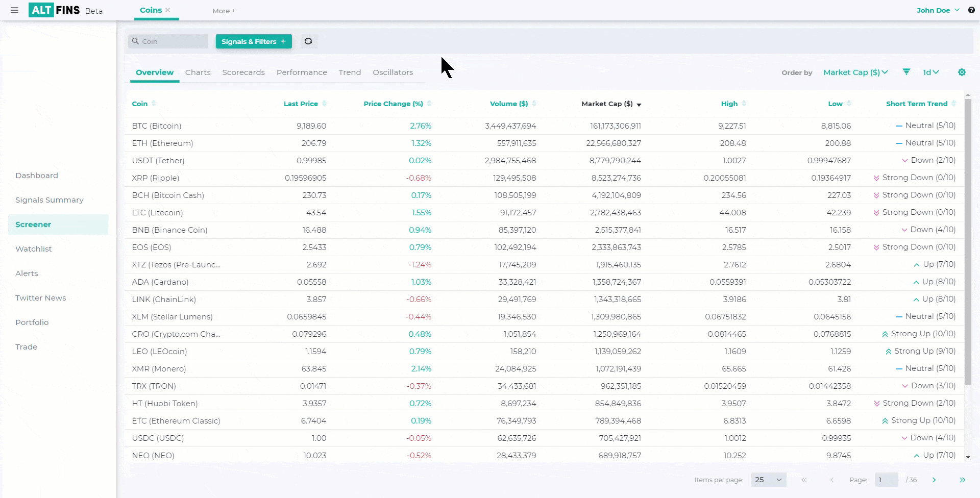Click the Coin column header
980x498 pixels.
(x=139, y=104)
